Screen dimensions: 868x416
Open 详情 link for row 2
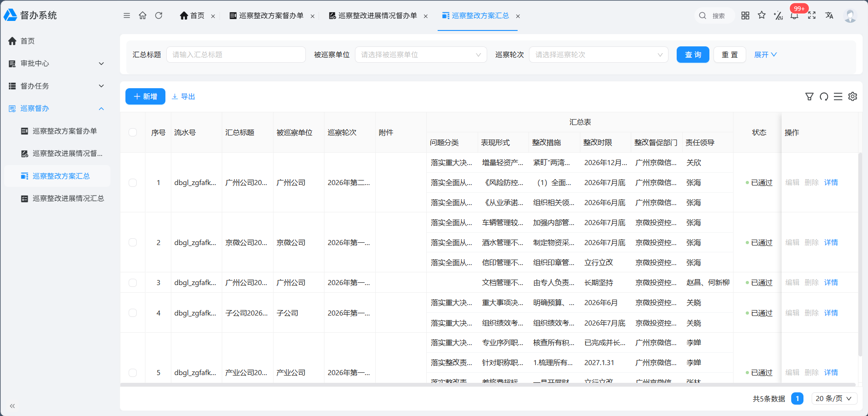[x=831, y=243]
